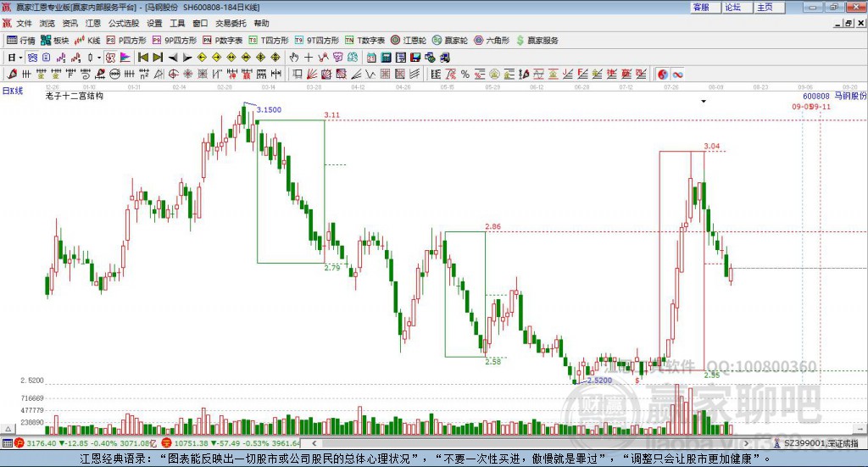Open the 文件 menu
868x467 pixels.
pos(24,23)
